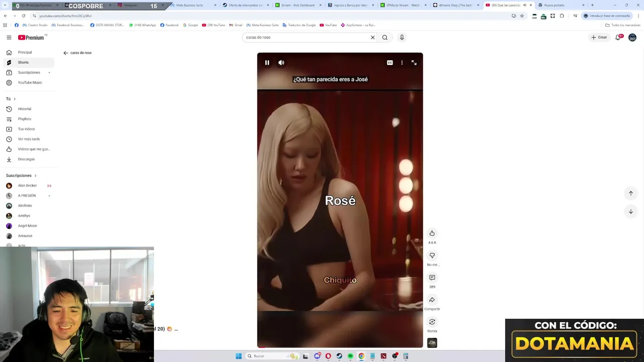
Task: Open the YouTube account avatar menu
Action: point(632,37)
